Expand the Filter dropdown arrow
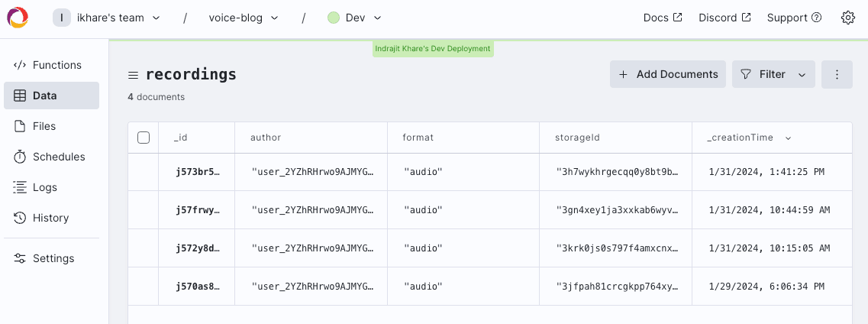 [802, 74]
